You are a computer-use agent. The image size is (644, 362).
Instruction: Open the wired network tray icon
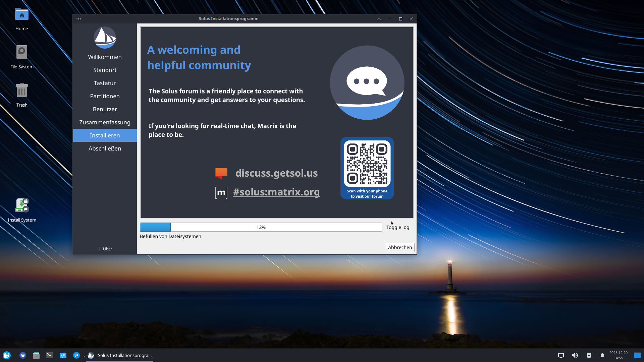(x=561, y=355)
